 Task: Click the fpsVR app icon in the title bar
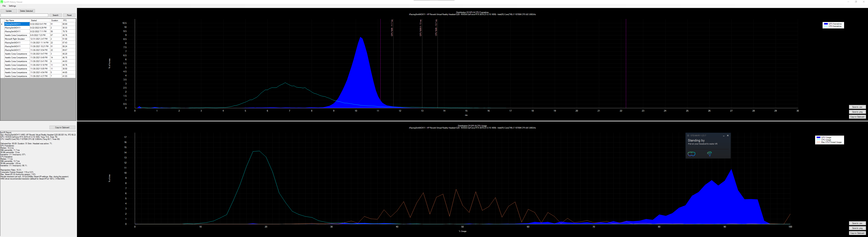click(2, 2)
